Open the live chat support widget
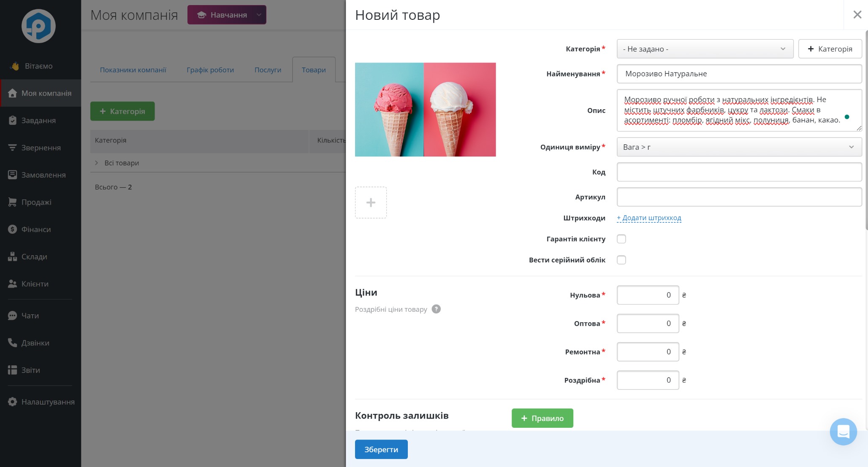Image resolution: width=868 pixels, height=467 pixels. click(x=843, y=432)
